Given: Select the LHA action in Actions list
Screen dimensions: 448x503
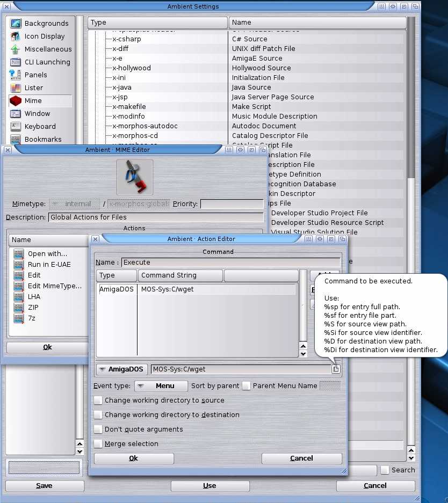Looking at the screenshot, I should pos(34,297).
